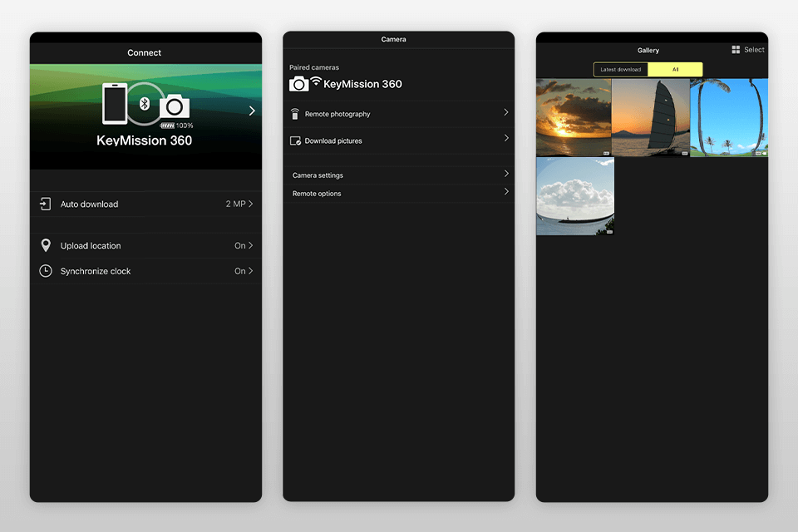Tap the Download pictures icon
The width and height of the screenshot is (798, 532).
tap(296, 140)
